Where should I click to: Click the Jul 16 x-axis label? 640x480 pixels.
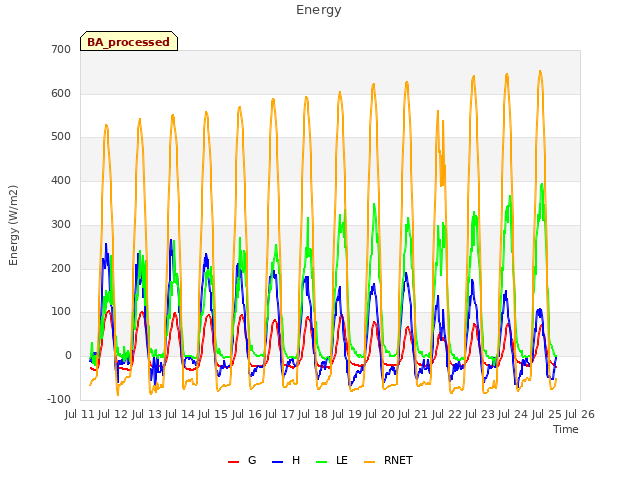point(247,415)
